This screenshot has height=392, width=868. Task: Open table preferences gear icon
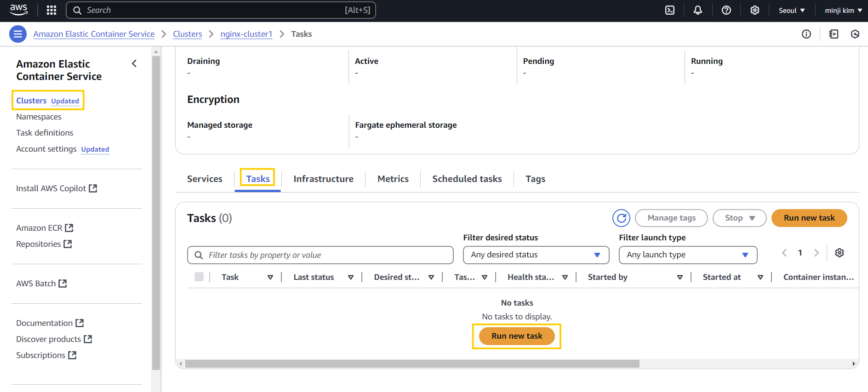[839, 253]
